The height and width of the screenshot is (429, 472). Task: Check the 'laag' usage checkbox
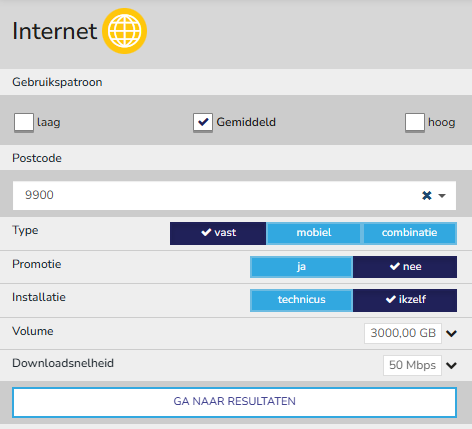pyautogui.click(x=24, y=122)
